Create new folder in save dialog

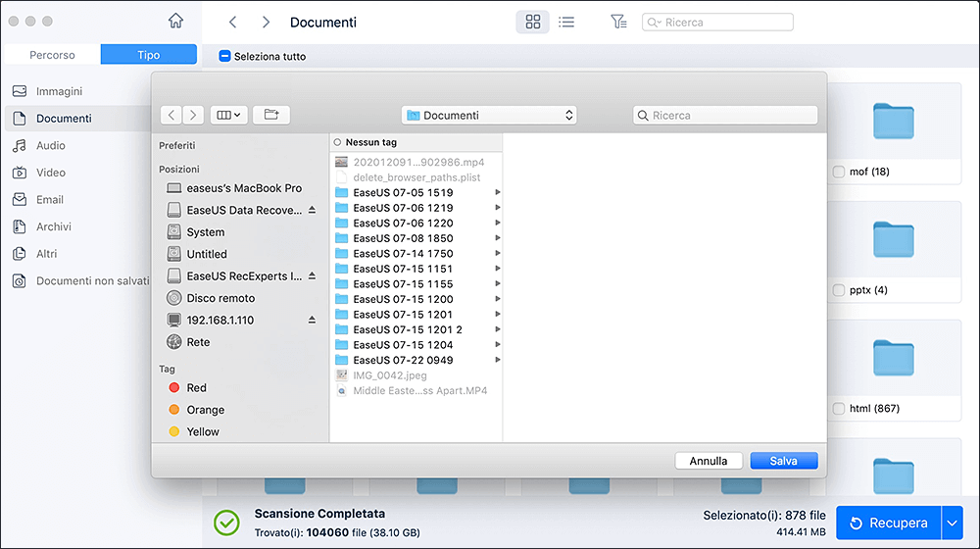(271, 115)
